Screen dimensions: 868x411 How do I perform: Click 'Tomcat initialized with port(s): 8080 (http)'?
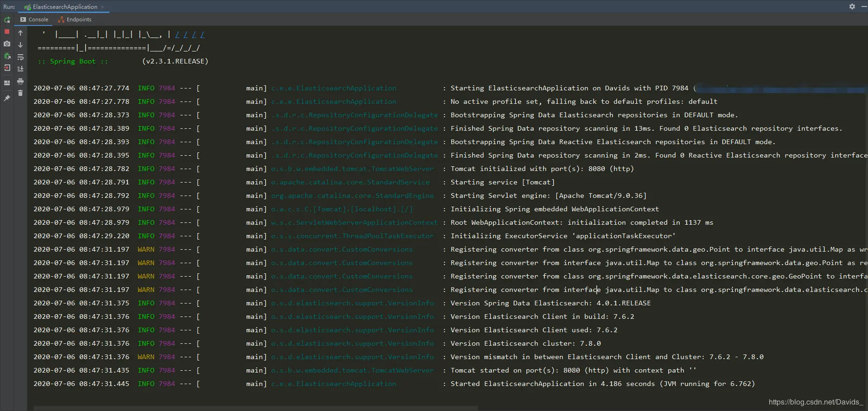(x=542, y=169)
